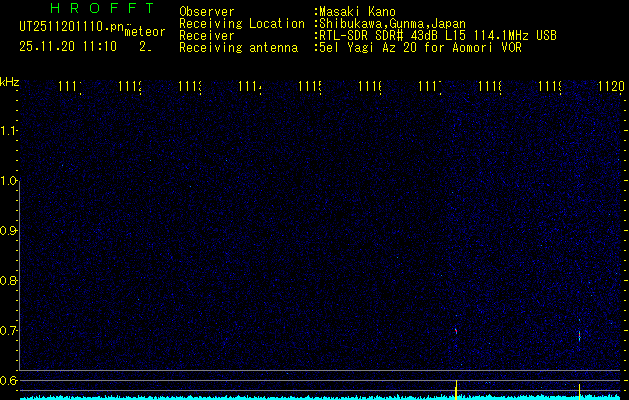Click the 1112 time axis marker

pos(130,86)
